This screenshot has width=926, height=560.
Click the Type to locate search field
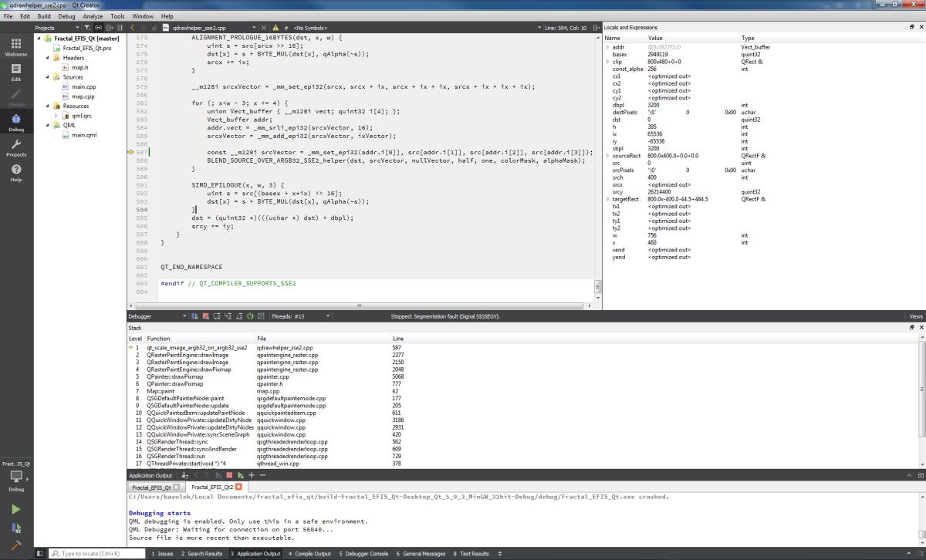pyautogui.click(x=97, y=554)
